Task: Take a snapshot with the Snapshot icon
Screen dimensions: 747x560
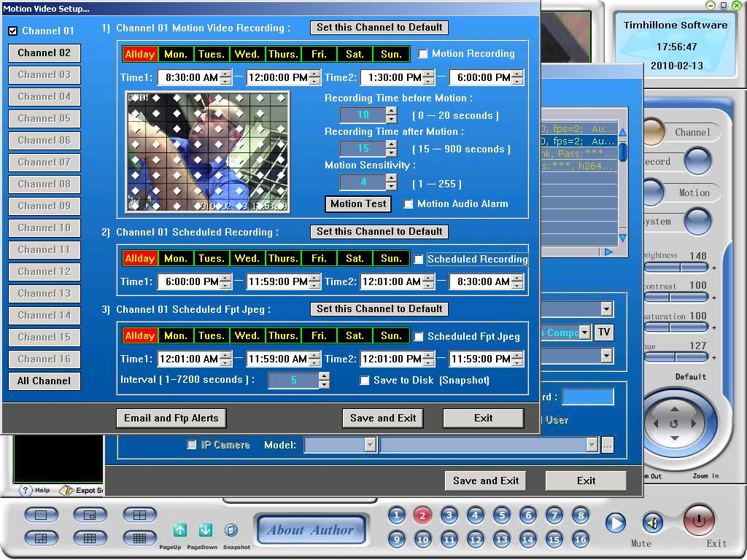Action: (x=231, y=530)
